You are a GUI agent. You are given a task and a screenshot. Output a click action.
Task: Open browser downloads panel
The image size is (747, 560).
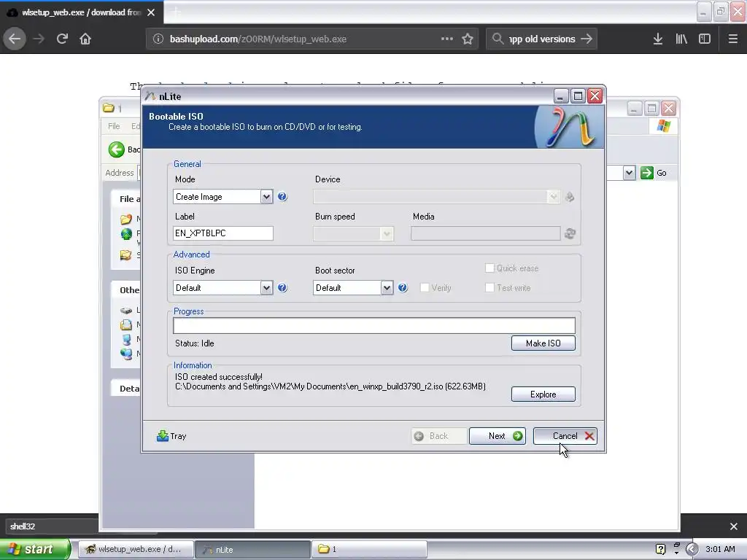pos(658,39)
